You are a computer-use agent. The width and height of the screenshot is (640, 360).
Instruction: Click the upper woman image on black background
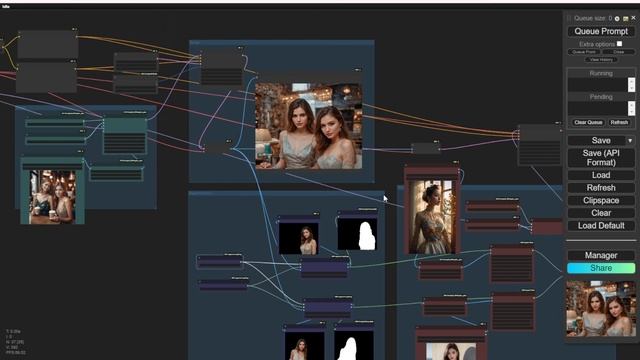pyautogui.click(x=299, y=239)
